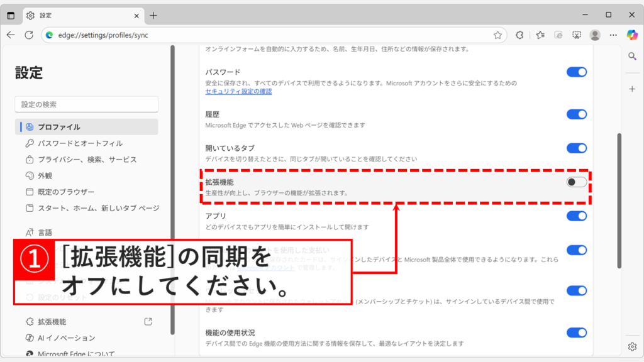Enable the 拡張機能 sync toggle
Viewport: 644px width, 362px height.
pos(577,182)
